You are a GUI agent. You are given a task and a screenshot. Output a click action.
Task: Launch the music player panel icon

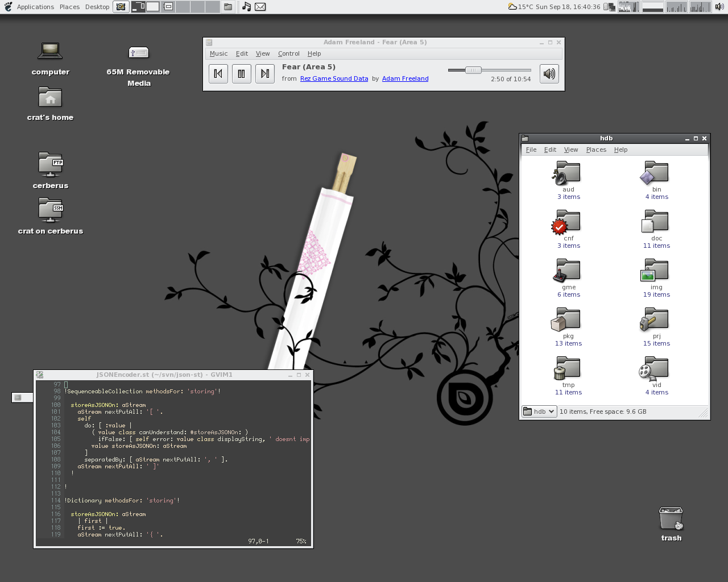[x=246, y=7]
